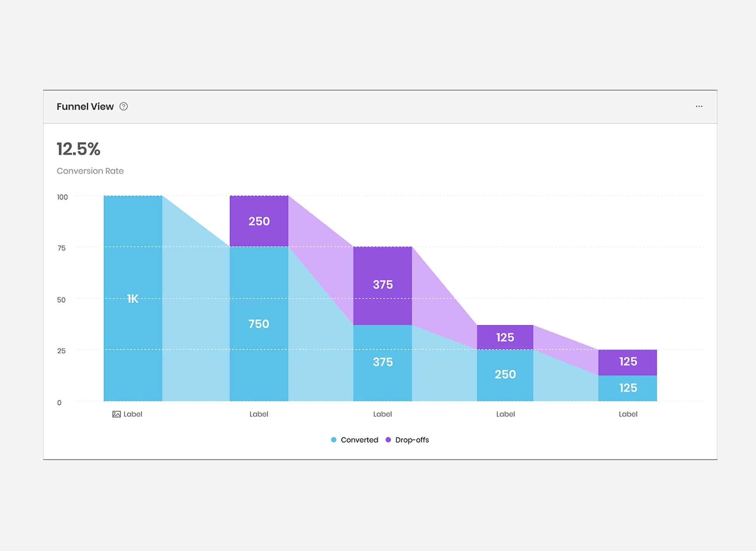Toggle the Drop-offs series in the legend
The image size is (756, 551).
click(x=411, y=440)
